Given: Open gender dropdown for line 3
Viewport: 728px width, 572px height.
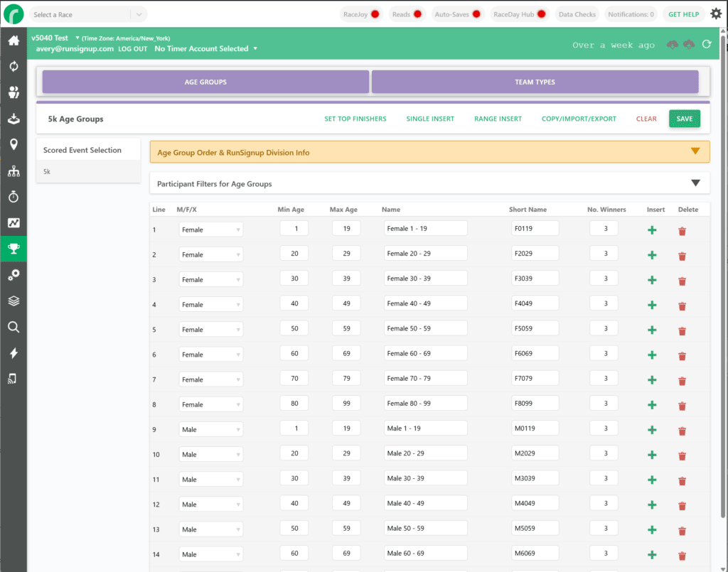Looking at the screenshot, I should point(210,280).
